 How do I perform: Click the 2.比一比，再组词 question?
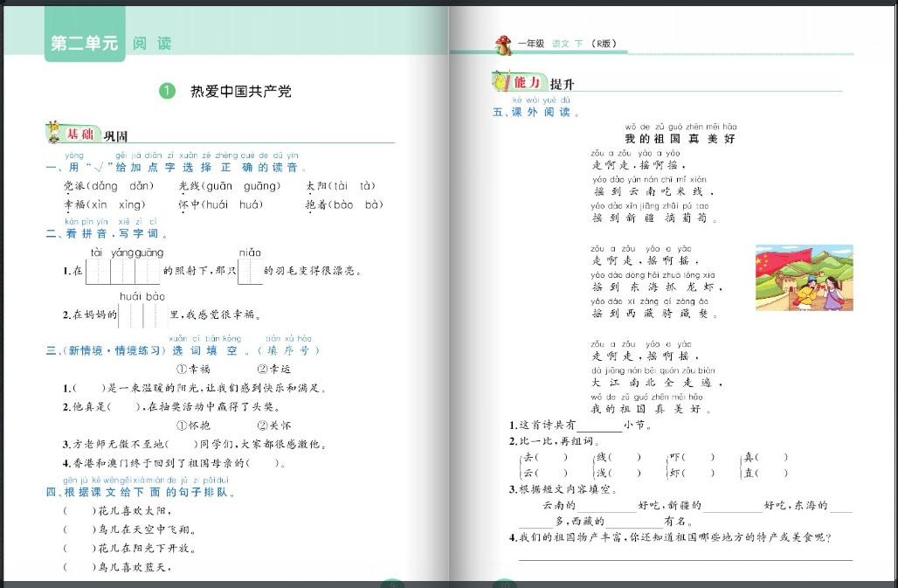(555, 441)
